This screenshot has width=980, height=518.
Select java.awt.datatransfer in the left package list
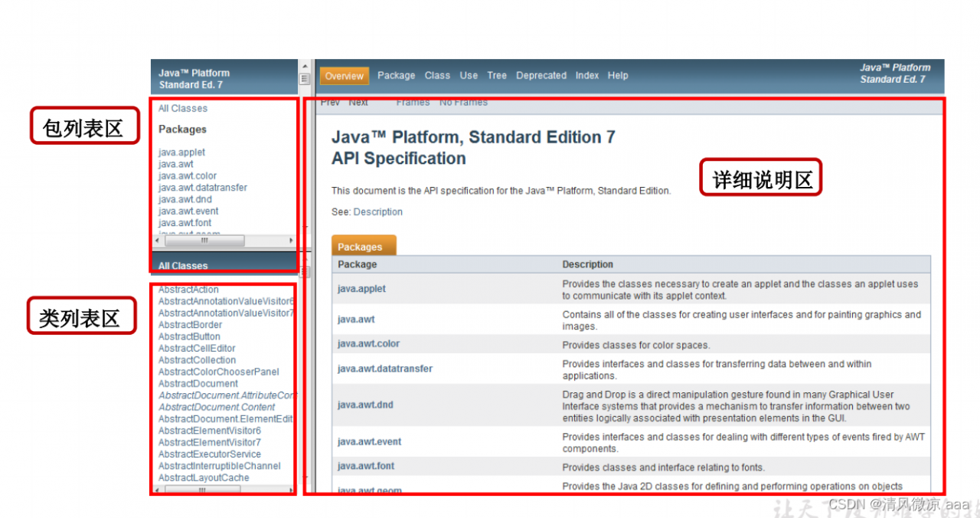pos(203,188)
